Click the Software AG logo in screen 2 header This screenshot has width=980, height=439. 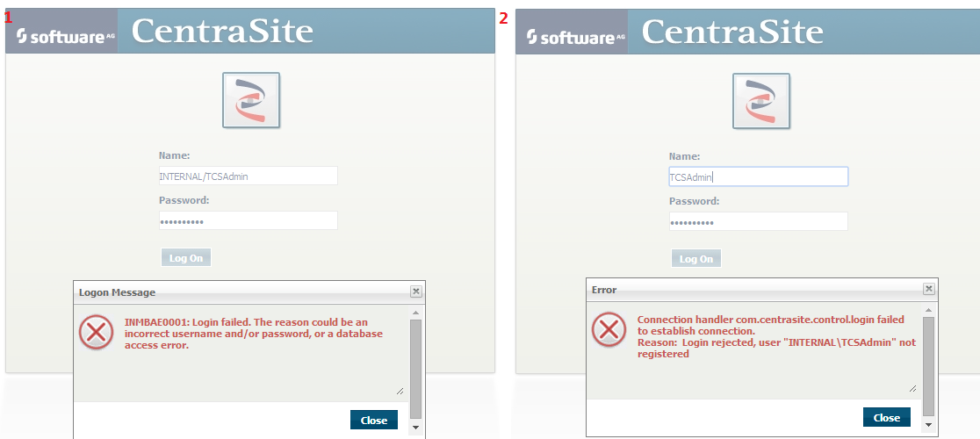(576, 37)
